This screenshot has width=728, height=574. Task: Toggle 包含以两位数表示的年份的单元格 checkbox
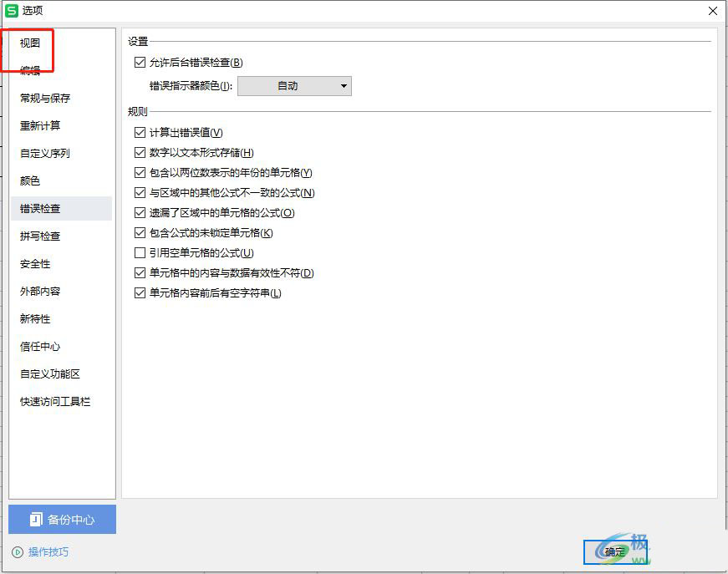[140, 173]
